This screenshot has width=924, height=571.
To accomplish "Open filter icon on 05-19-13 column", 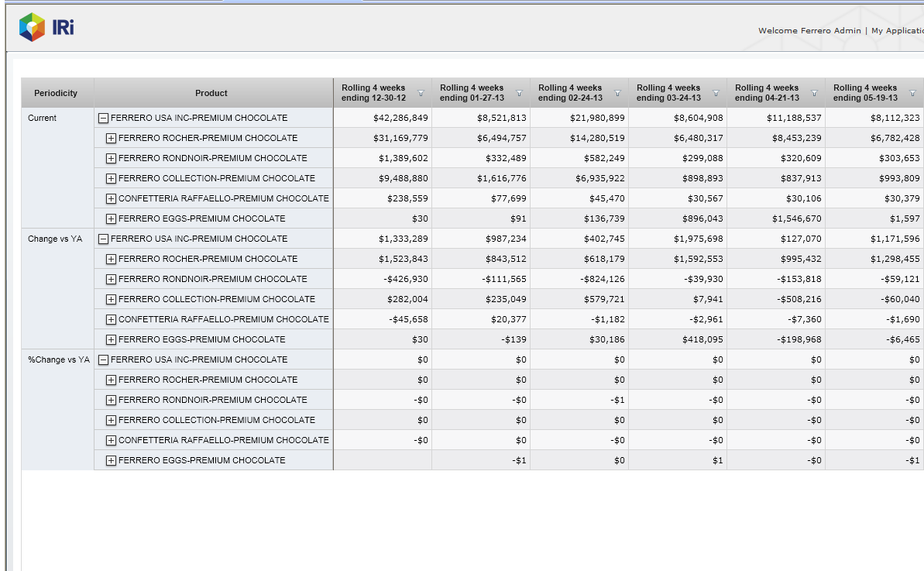I will [912, 93].
